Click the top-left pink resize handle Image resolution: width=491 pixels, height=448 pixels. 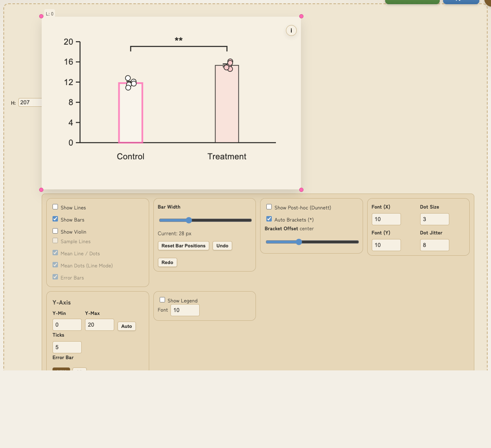point(41,16)
